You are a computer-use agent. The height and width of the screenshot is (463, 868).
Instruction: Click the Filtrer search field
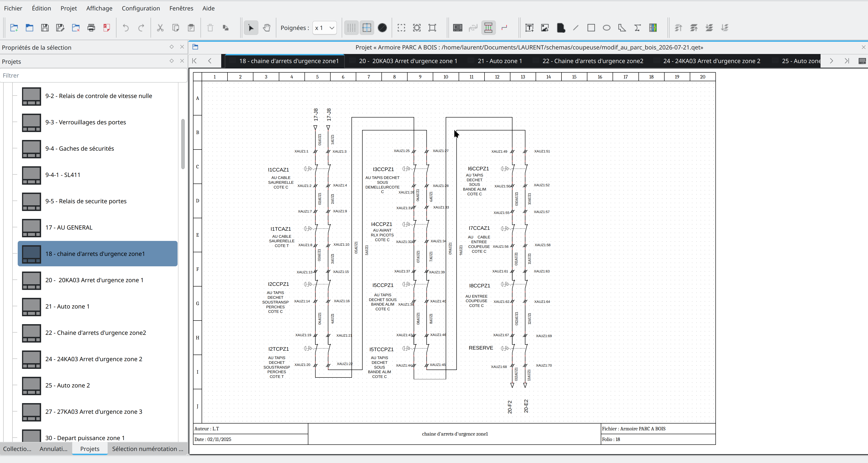pos(94,75)
